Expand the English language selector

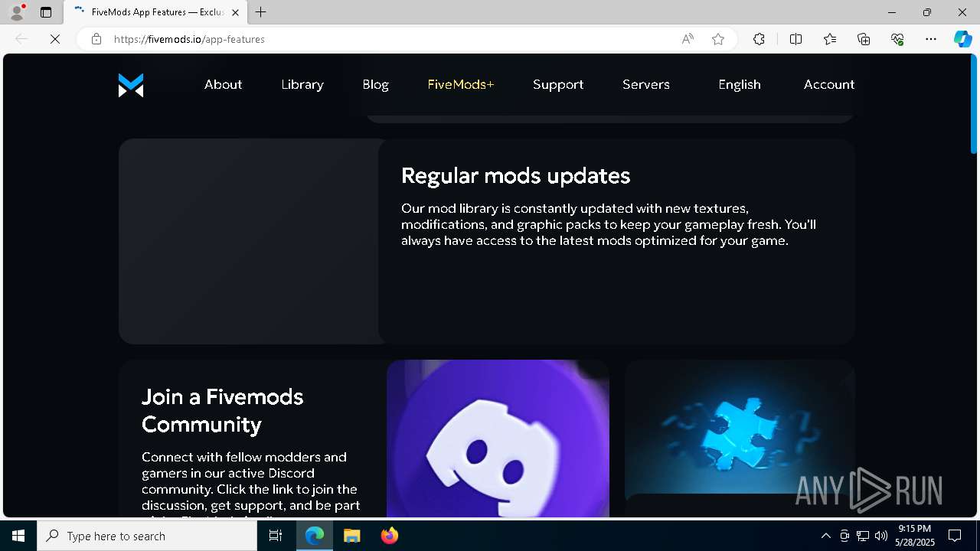pyautogui.click(x=740, y=84)
